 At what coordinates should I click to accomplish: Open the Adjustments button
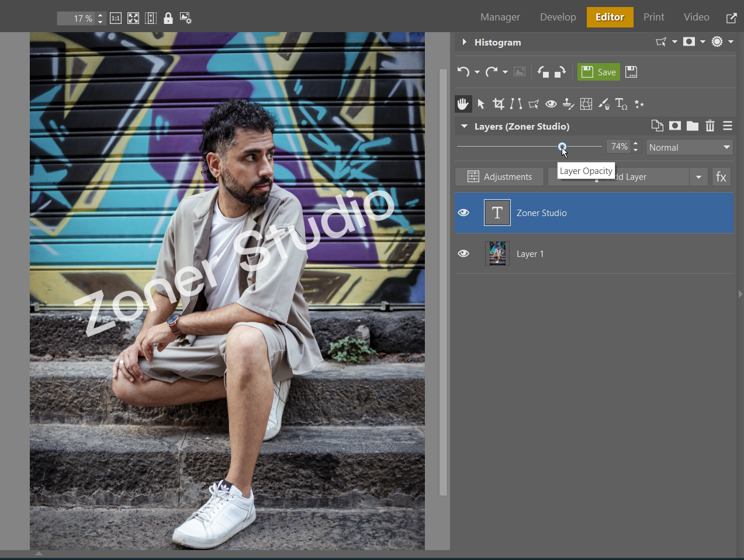pyautogui.click(x=500, y=177)
